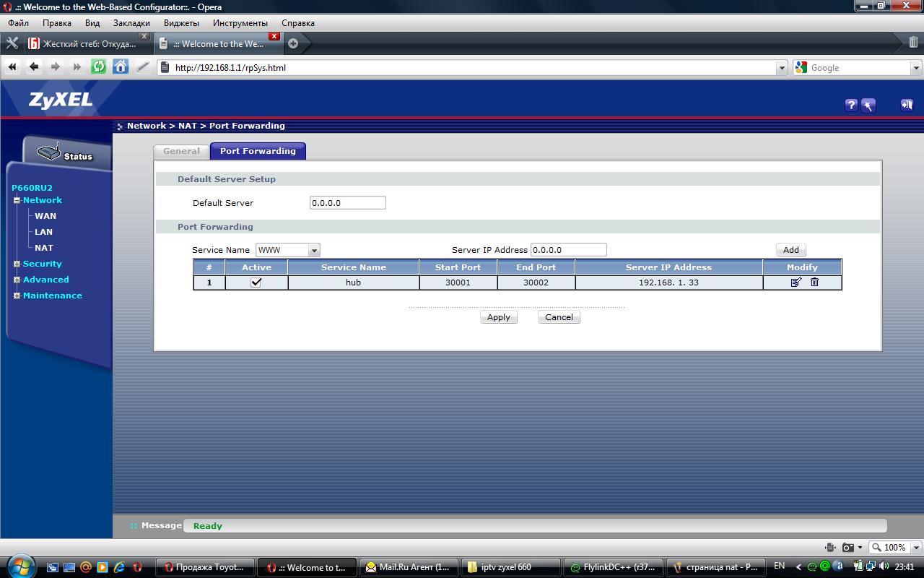Open Opera panels wrench icon
The image size is (924, 578).
[x=12, y=43]
